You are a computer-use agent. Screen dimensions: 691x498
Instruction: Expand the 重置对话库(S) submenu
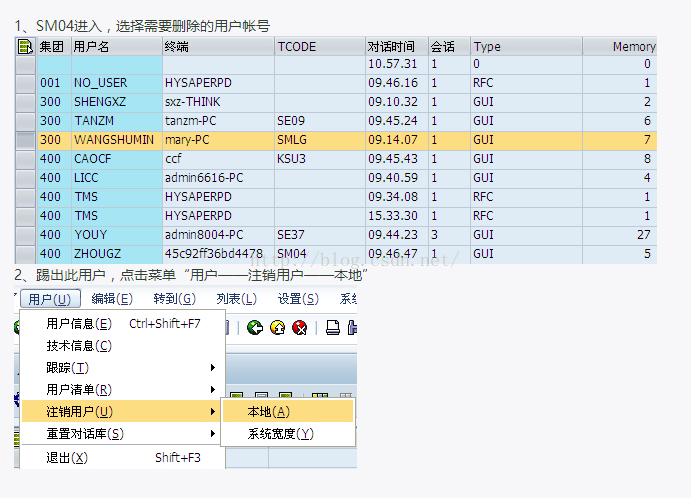click(x=119, y=434)
